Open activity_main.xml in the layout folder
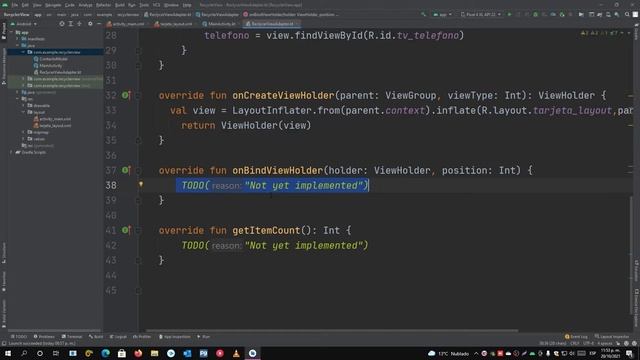The width and height of the screenshot is (640, 360). click(x=52, y=119)
